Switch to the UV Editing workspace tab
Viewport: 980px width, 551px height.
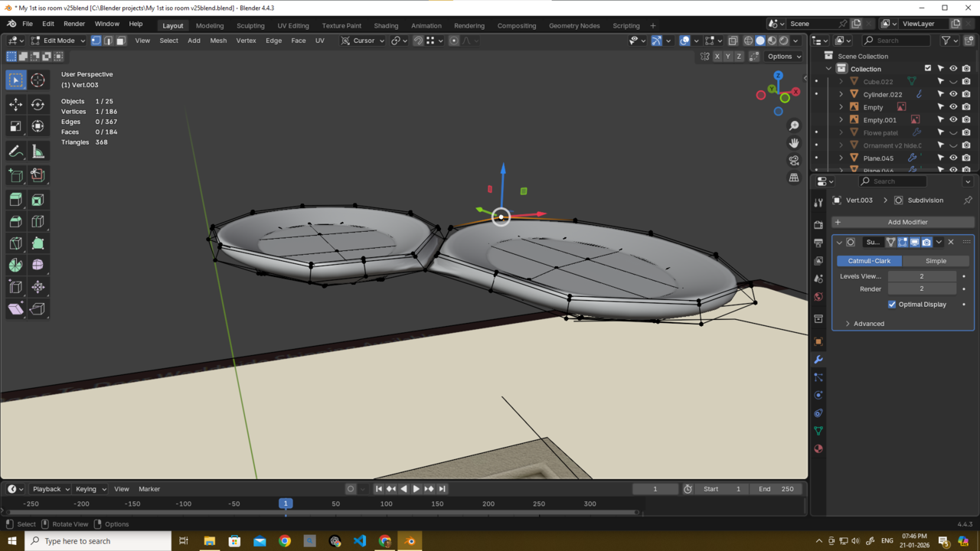point(293,25)
